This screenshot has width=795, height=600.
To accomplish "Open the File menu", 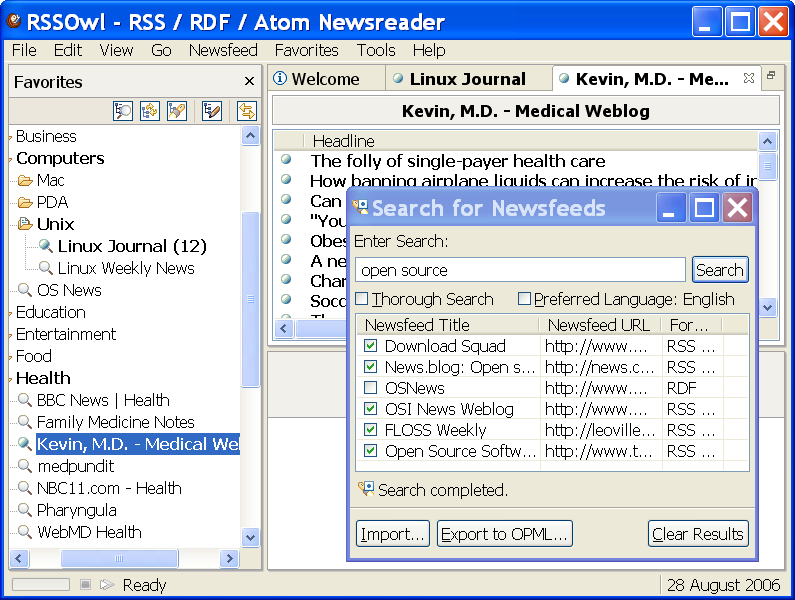I will [24, 50].
